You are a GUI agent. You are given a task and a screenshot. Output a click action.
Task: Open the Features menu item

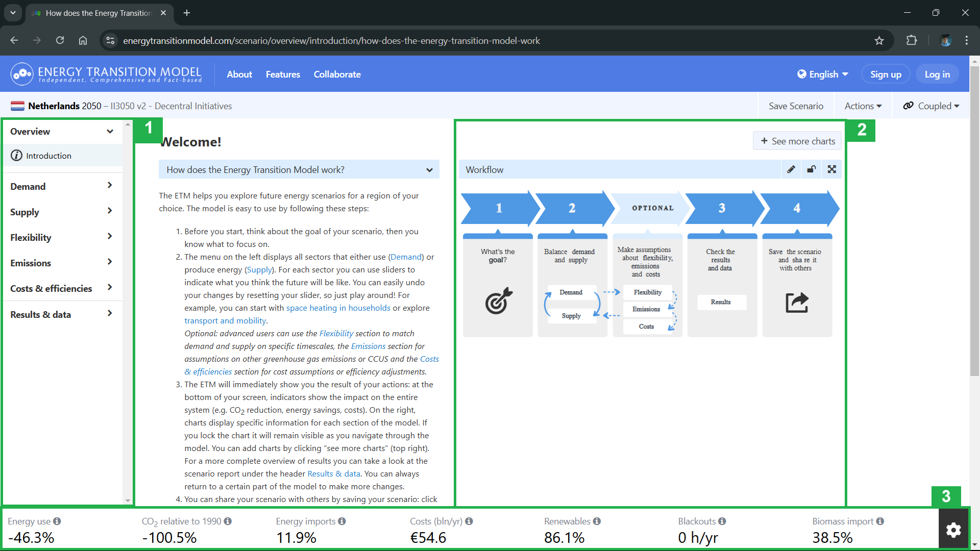click(x=283, y=74)
